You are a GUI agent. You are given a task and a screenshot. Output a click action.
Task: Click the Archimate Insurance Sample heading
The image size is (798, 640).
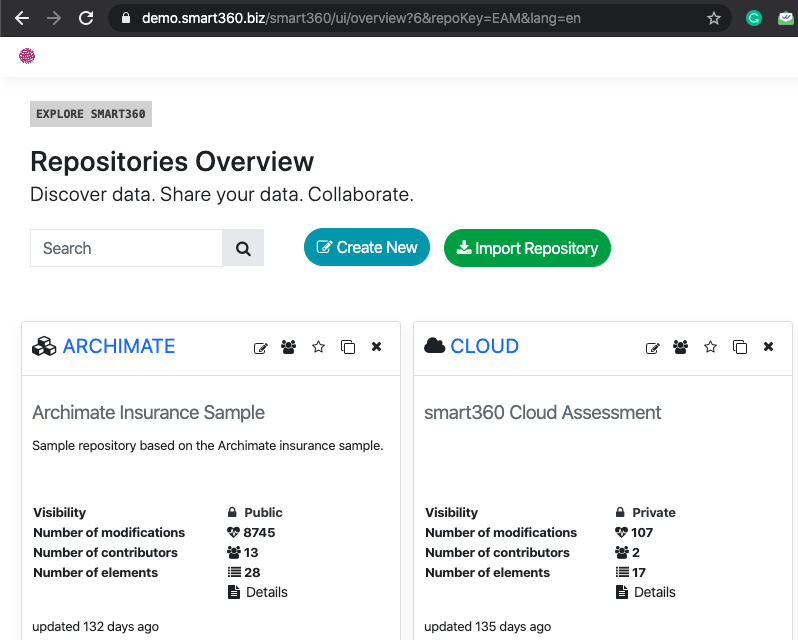149,413
